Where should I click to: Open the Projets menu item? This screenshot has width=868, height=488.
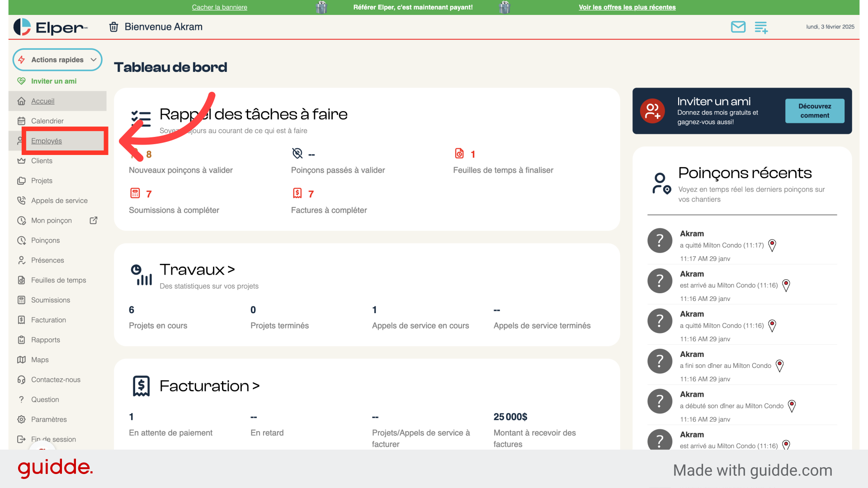pos(57,181)
